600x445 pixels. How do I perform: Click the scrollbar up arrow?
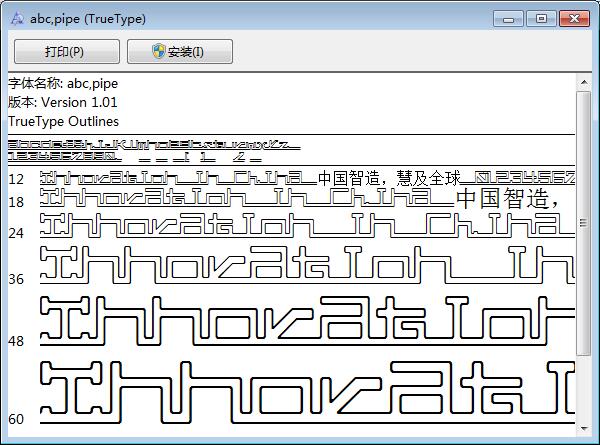pos(584,82)
